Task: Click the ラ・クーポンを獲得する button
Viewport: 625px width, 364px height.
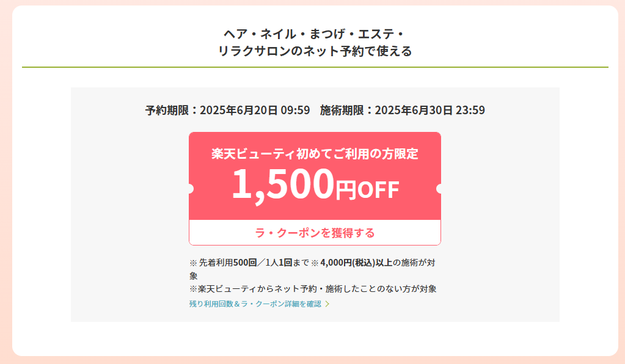Action: 315,233
